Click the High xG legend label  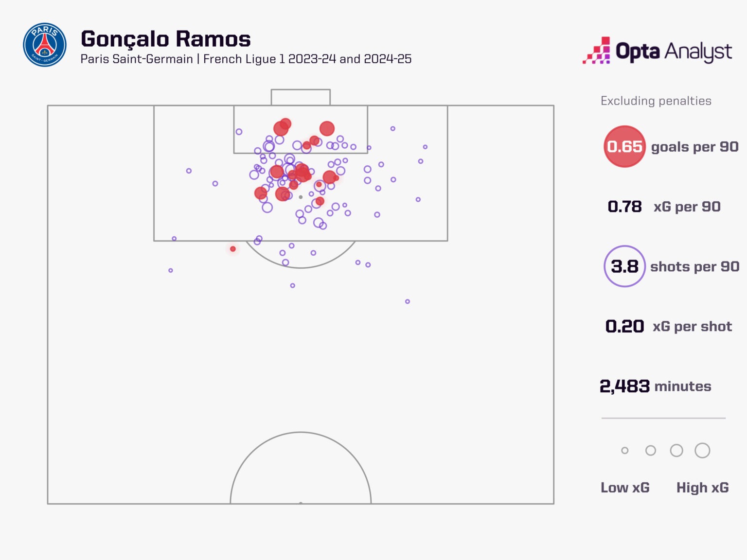pyautogui.click(x=702, y=488)
